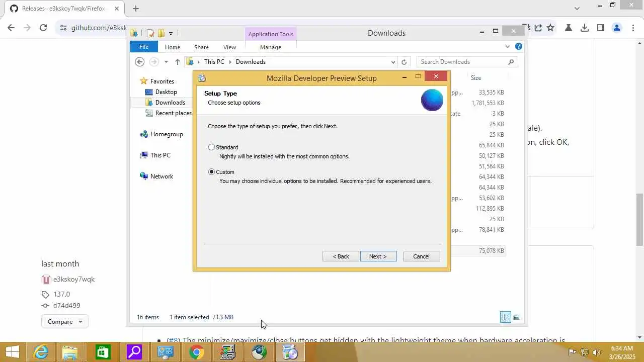Click Explorer forward navigation arrow
This screenshot has height=362, width=644.
tap(154, 62)
